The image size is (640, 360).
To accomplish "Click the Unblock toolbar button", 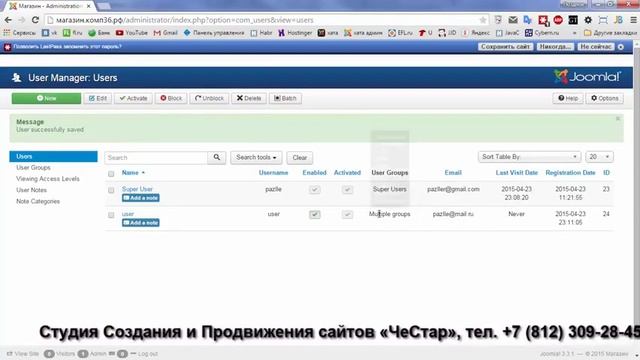I will coord(209,98).
